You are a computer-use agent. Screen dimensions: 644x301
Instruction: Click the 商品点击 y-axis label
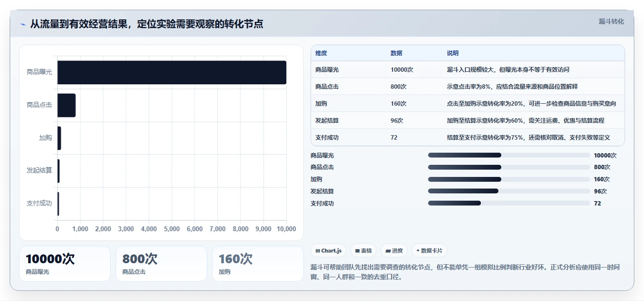point(39,105)
